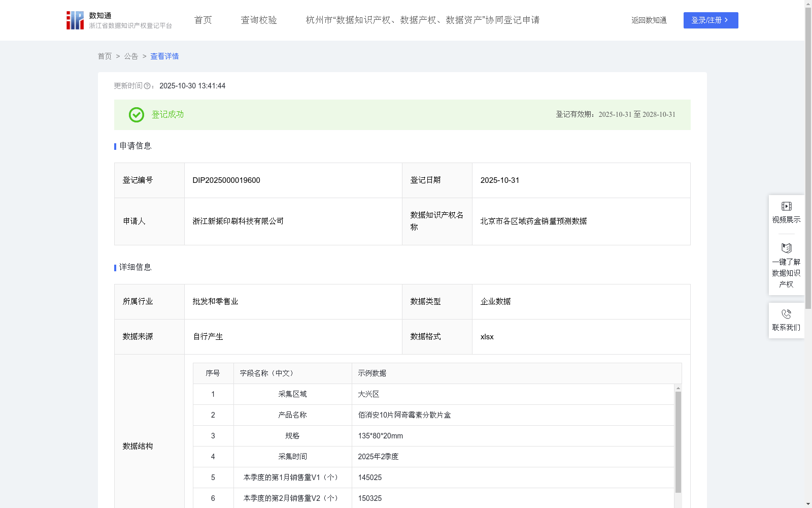812x508 pixels.
Task: Click 145025 sample value
Action: click(370, 478)
